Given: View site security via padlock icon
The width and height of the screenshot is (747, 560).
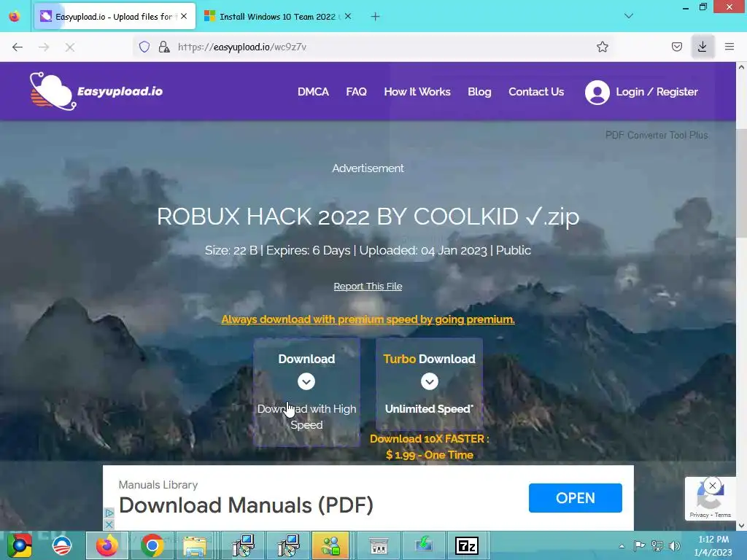Looking at the screenshot, I should (x=164, y=47).
